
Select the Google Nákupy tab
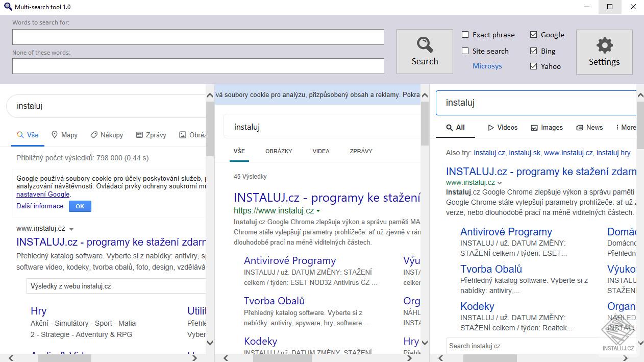pyautogui.click(x=107, y=135)
